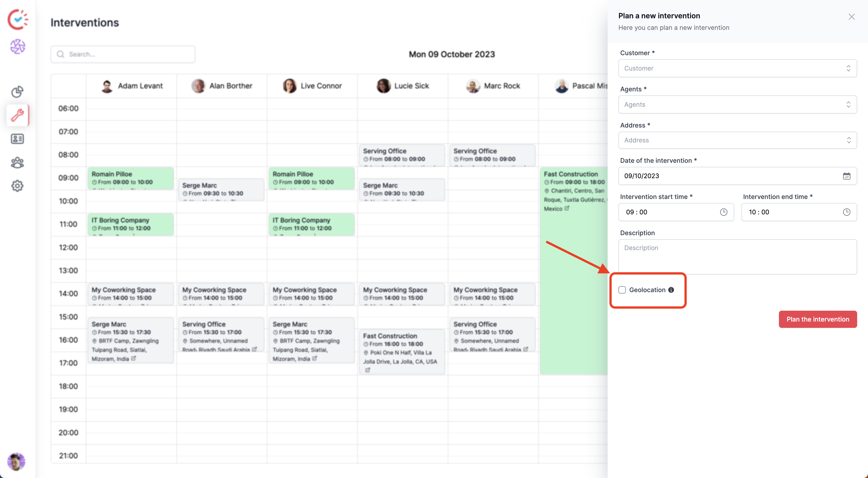Expand the Address dropdown
The image size is (868, 478).
(x=737, y=140)
